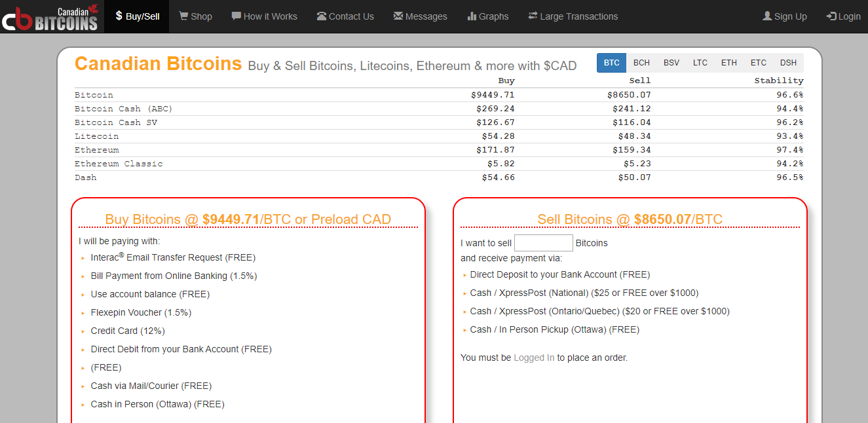Open Messages in the navbar
Image resolution: width=868 pixels, height=423 pixels.
[x=421, y=16]
